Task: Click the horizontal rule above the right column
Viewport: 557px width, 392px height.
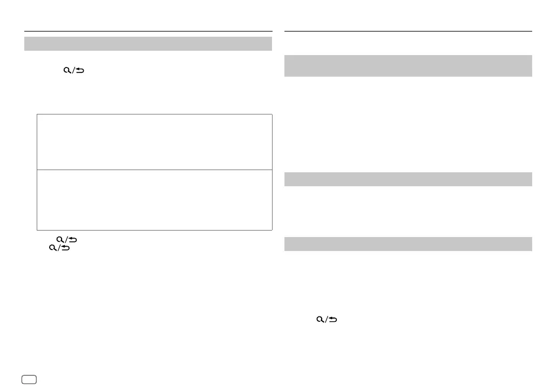Action: pos(407,32)
